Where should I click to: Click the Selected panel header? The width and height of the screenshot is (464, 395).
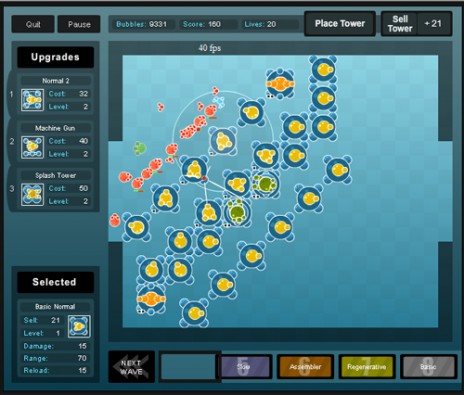55,282
